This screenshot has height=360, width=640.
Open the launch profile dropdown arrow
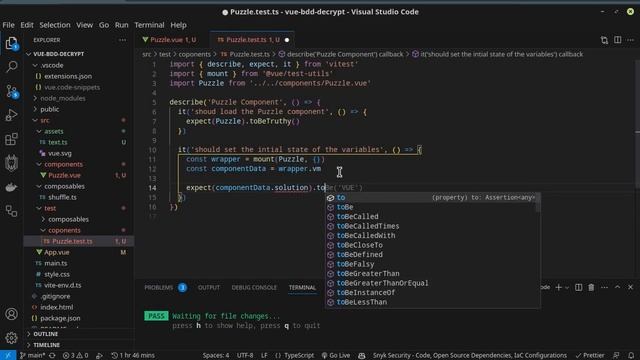point(567,288)
